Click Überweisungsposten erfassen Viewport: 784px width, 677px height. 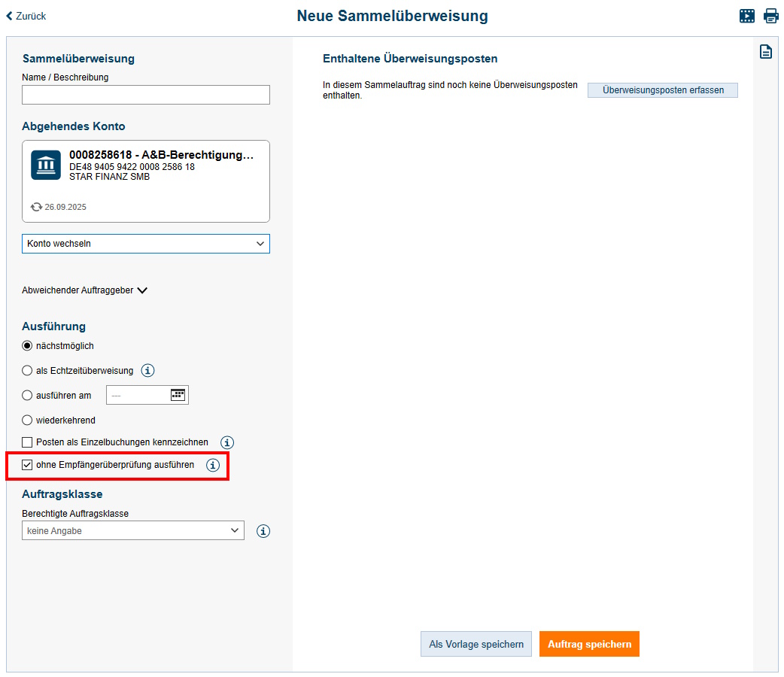point(662,90)
